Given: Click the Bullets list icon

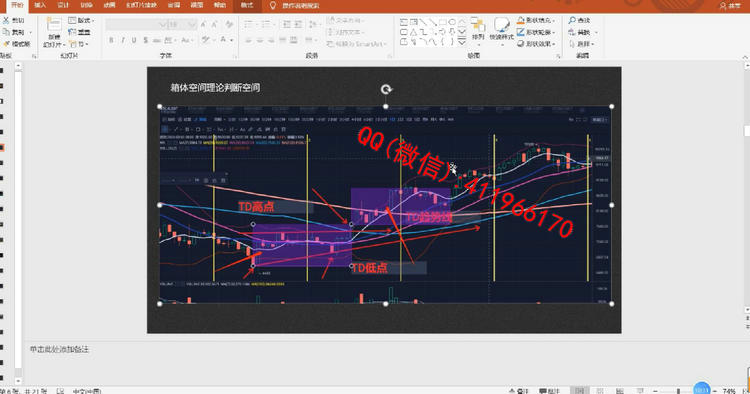Looking at the screenshot, I should (249, 24).
